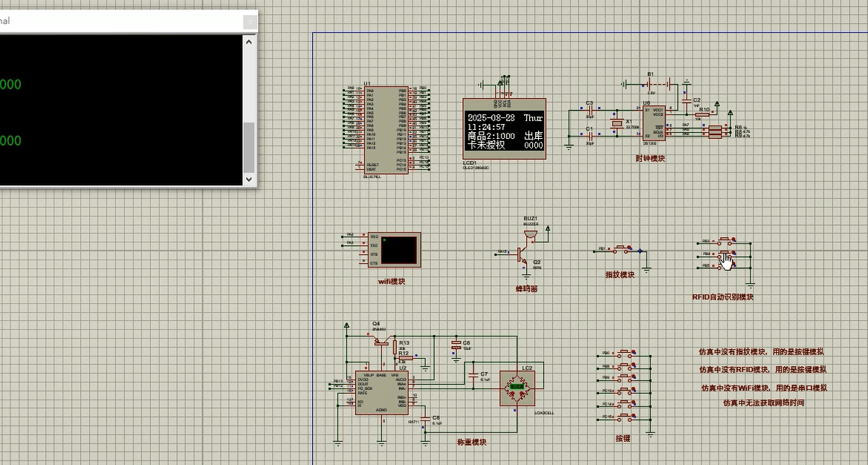868x465 pixels.
Task: Select the wifi模块 display screen
Action: [x=398, y=251]
